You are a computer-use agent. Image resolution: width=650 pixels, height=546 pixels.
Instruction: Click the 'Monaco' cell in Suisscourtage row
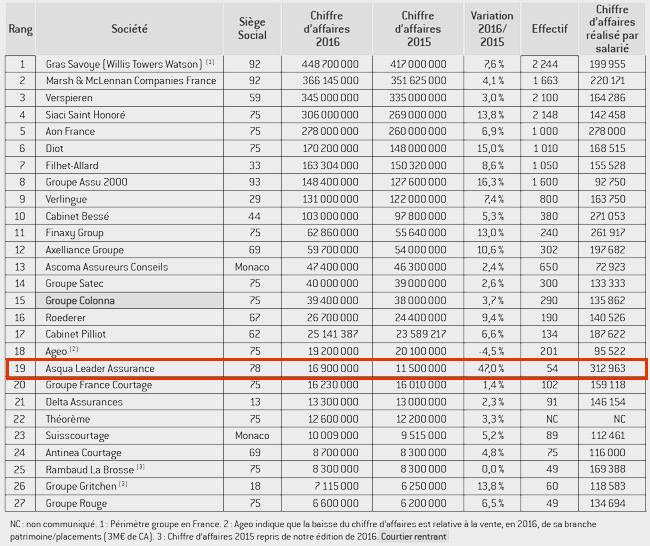252,436
